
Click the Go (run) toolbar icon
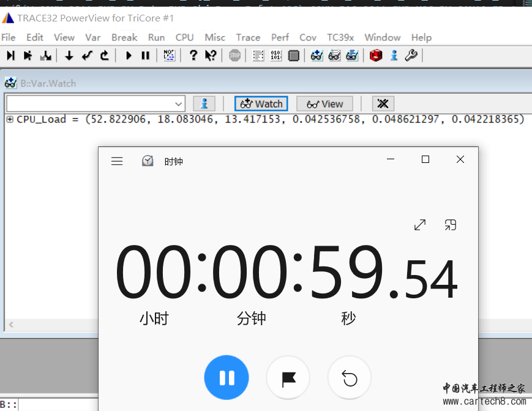129,56
